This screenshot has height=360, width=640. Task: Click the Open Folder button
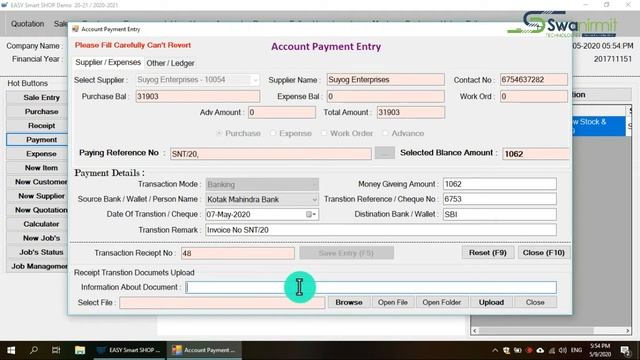coord(442,302)
